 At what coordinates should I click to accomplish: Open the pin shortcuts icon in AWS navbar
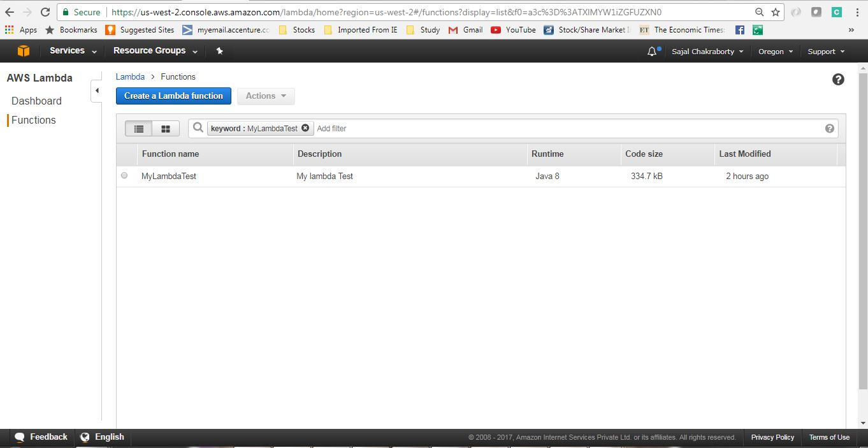click(x=220, y=51)
